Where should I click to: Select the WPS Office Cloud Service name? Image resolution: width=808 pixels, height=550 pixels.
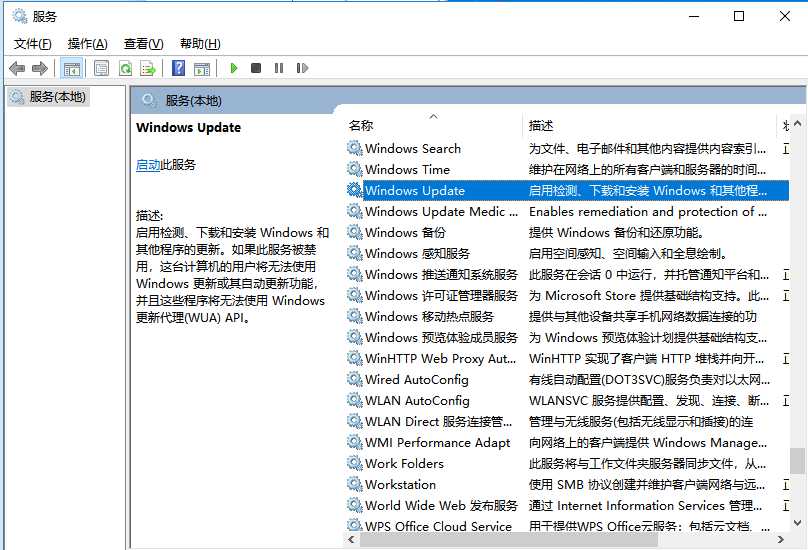pyautogui.click(x=438, y=526)
